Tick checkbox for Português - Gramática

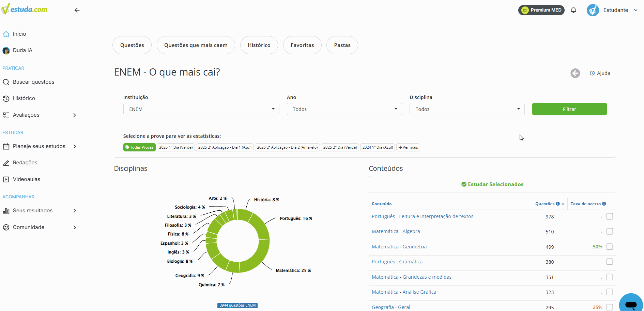[x=610, y=262]
